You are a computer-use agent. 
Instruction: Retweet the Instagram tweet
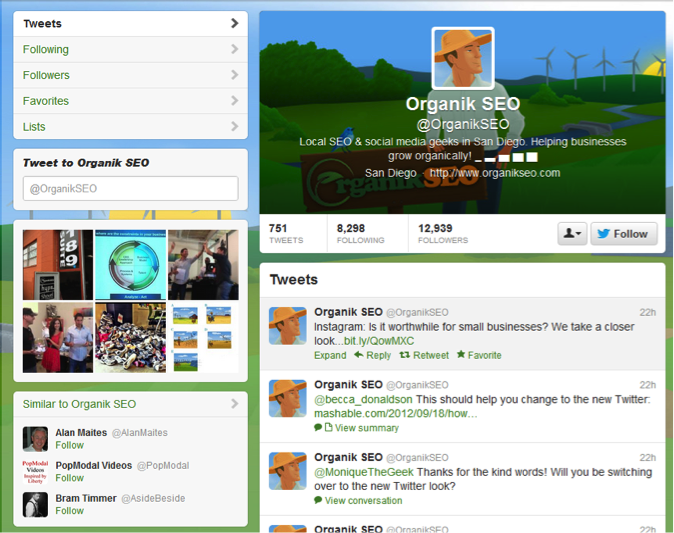(424, 355)
